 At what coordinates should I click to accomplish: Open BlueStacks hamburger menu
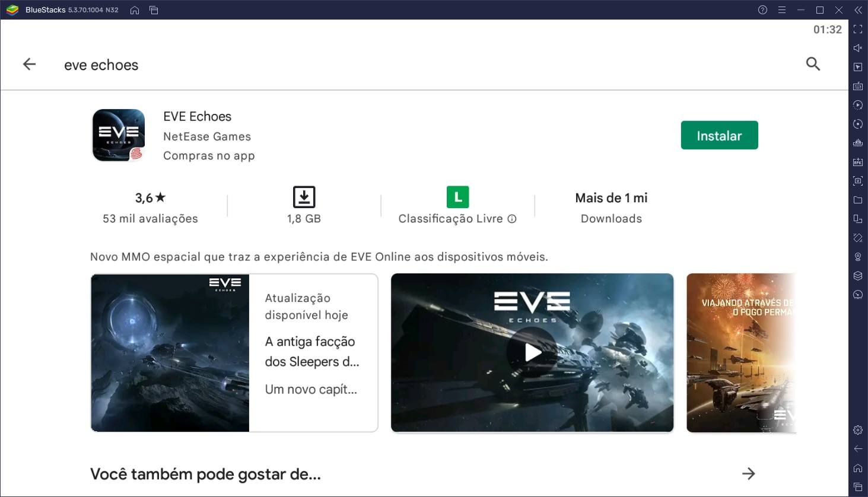click(x=782, y=10)
